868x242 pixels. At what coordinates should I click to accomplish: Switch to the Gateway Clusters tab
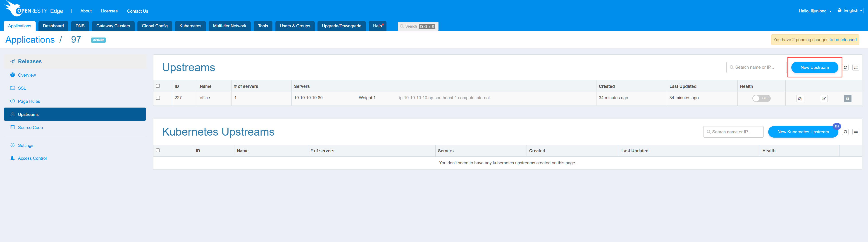tap(113, 26)
